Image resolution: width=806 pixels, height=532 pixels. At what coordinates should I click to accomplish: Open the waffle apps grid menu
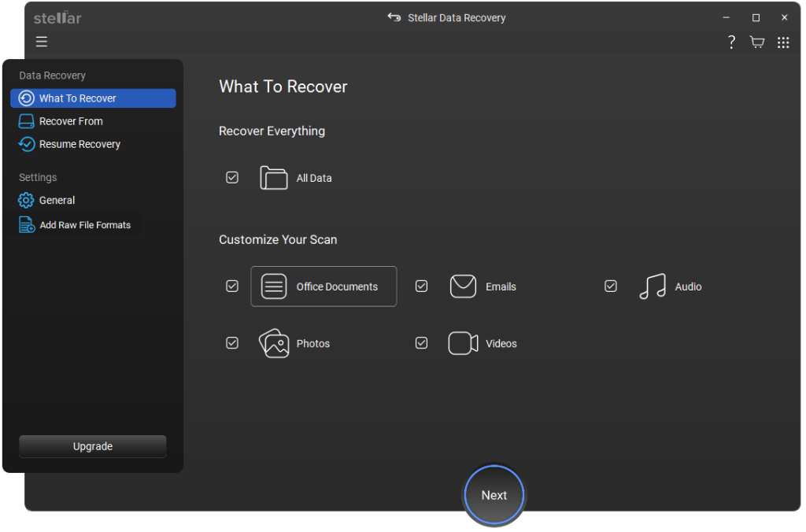pyautogui.click(x=783, y=42)
